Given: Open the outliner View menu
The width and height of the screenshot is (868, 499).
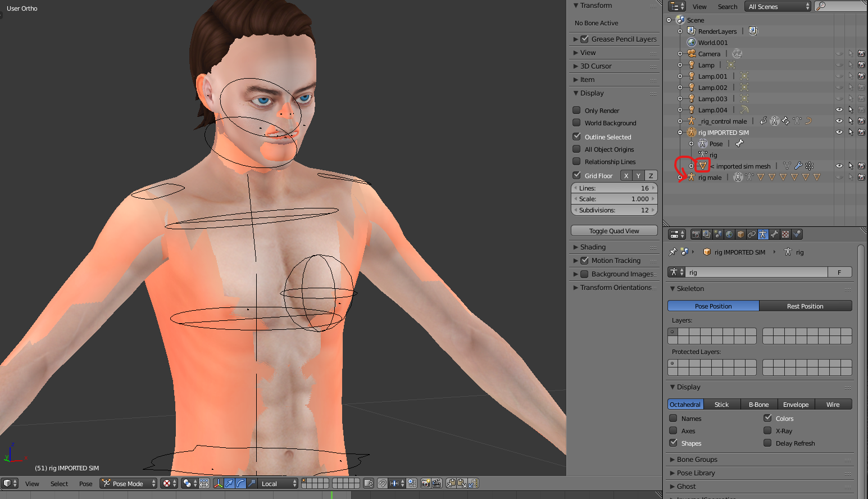Looking at the screenshot, I should (x=699, y=7).
